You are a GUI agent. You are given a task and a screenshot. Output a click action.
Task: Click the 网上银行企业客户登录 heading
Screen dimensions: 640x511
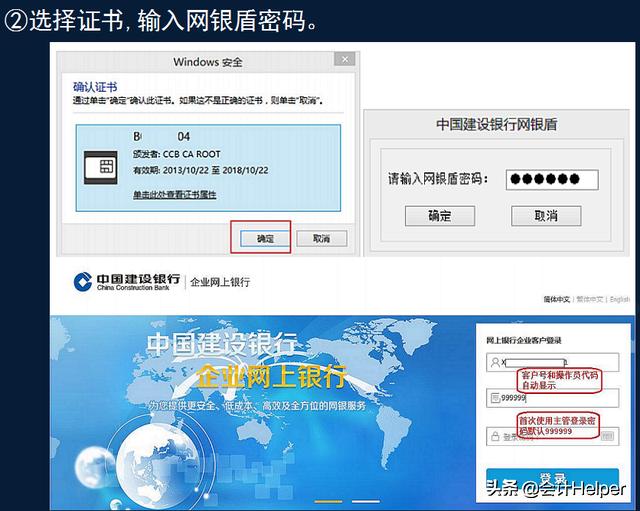click(524, 340)
